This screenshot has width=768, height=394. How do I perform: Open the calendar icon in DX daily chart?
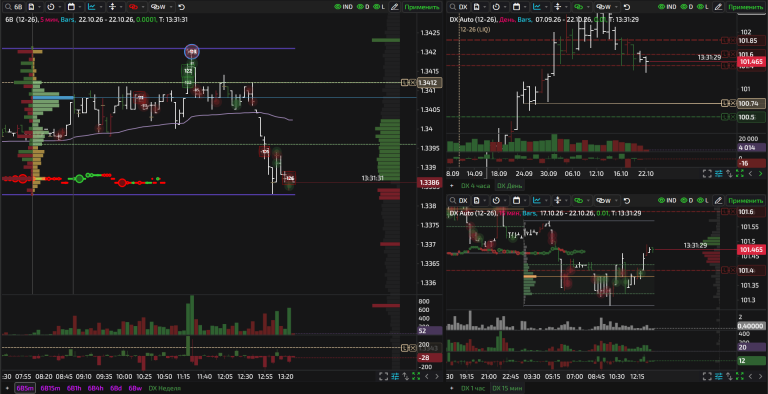[x=516, y=7]
